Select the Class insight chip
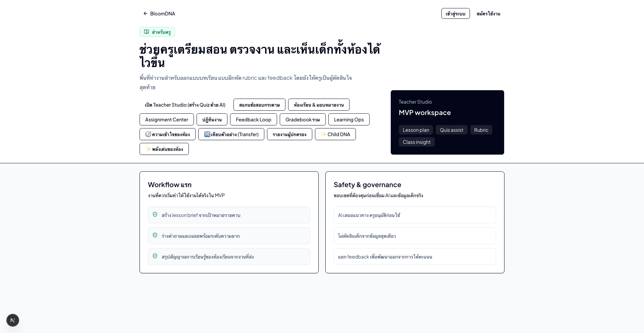644x333 pixels. (417, 142)
